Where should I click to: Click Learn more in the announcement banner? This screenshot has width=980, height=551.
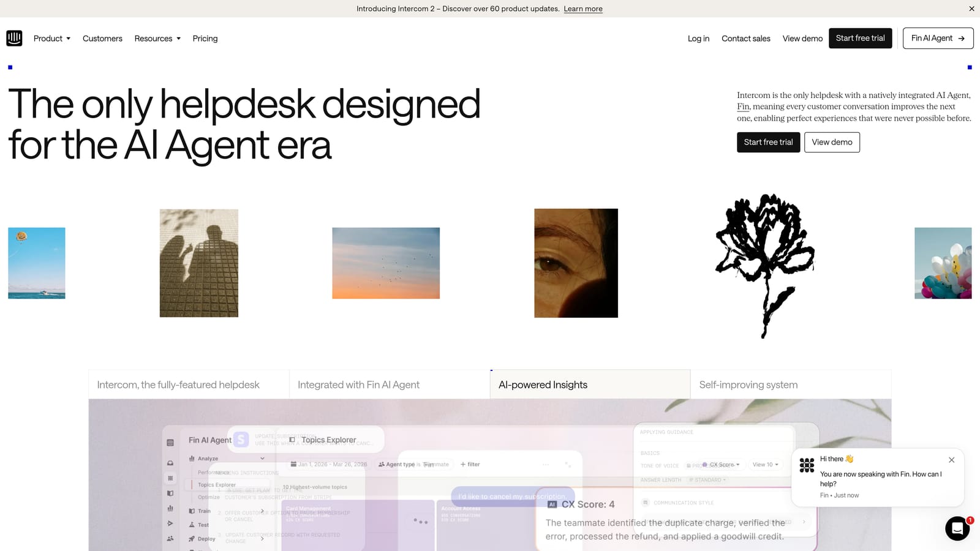tap(583, 9)
